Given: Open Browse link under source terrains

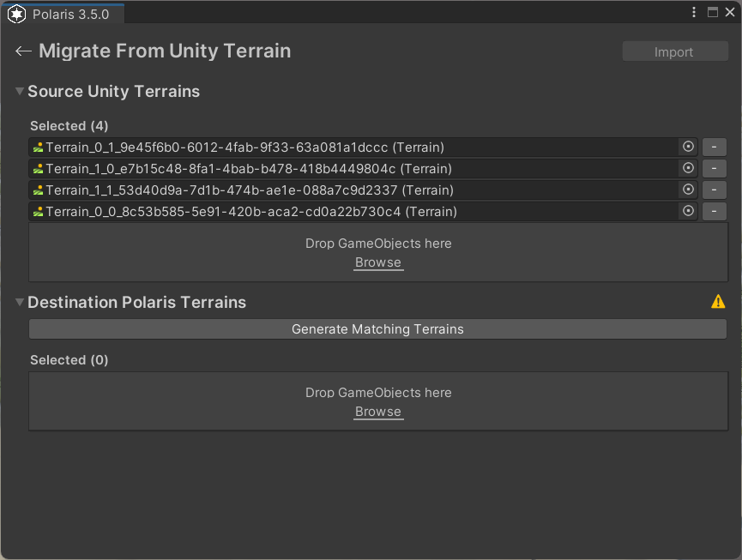Looking at the screenshot, I should click(378, 262).
